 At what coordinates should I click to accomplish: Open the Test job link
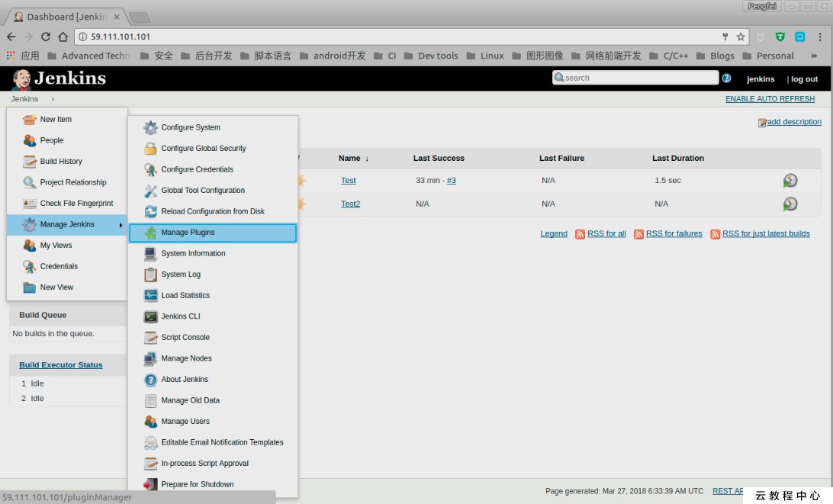[x=349, y=181]
